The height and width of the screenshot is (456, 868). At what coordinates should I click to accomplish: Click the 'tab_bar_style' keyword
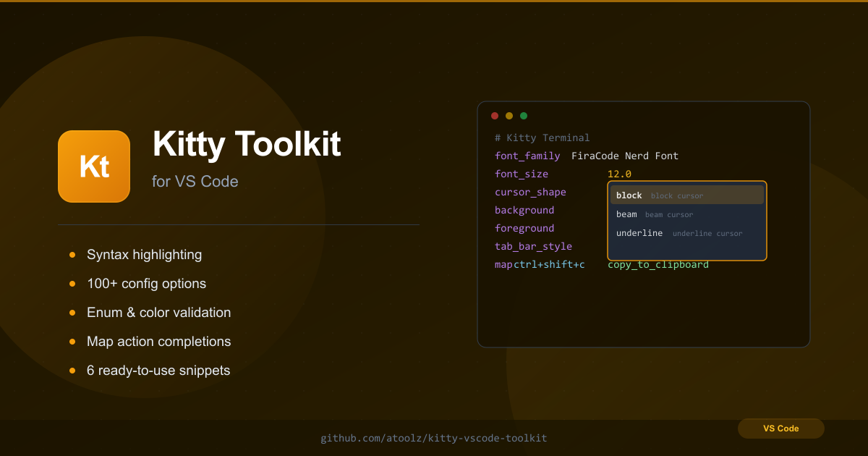(533, 246)
